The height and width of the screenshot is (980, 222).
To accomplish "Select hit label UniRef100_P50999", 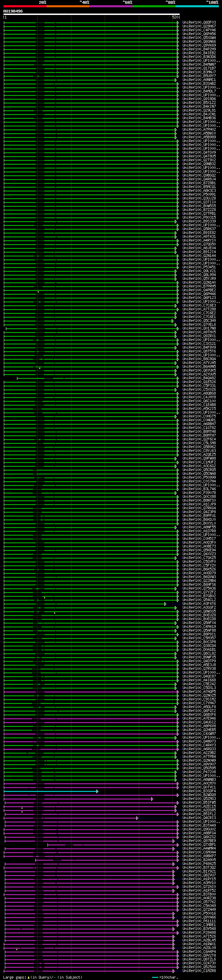I will pyautogui.click(x=199, y=477).
